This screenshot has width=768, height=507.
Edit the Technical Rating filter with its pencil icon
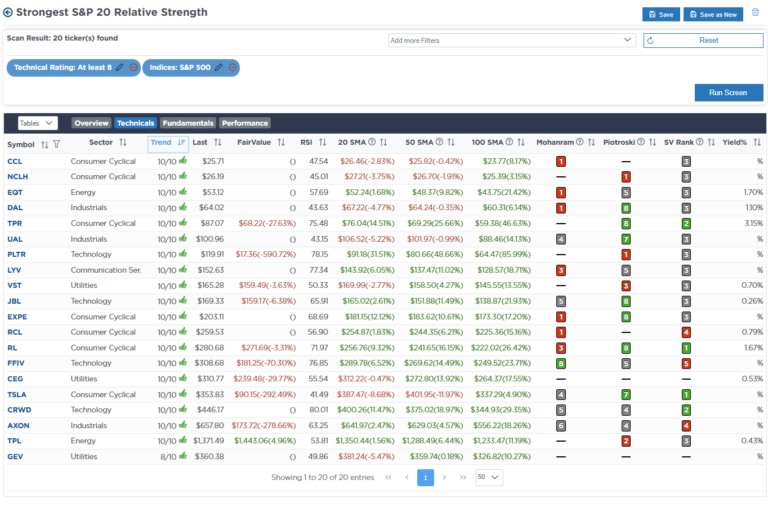120,67
